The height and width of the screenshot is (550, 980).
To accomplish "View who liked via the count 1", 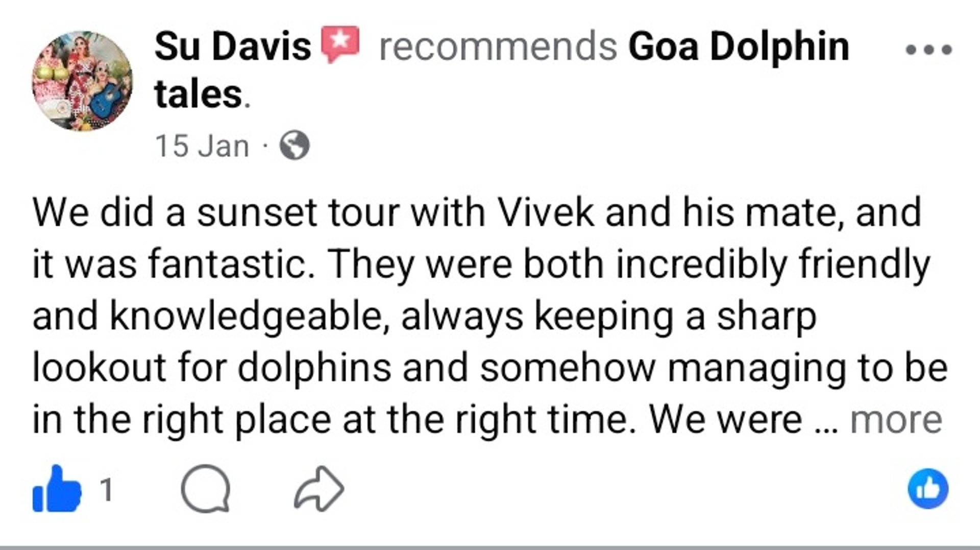I will point(106,490).
